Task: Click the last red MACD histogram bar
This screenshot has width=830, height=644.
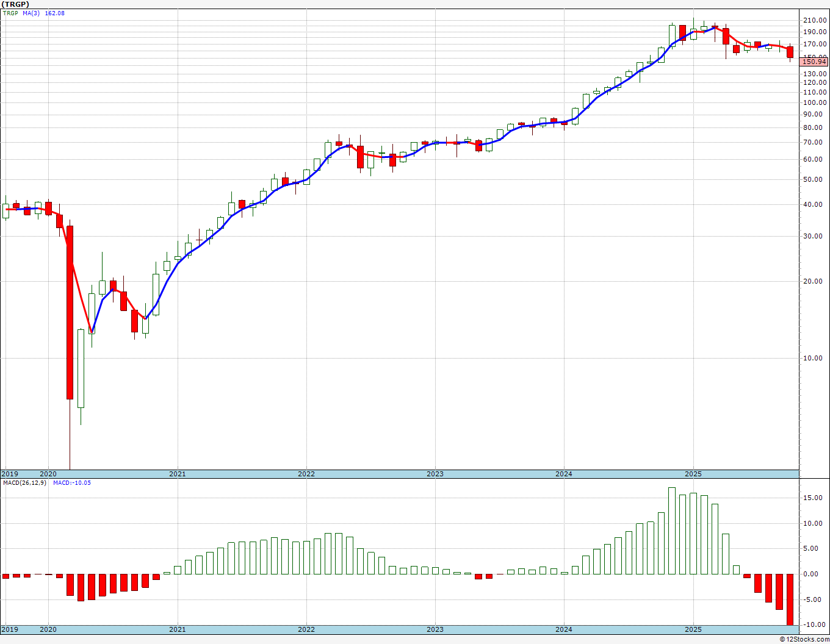Action: coord(790,599)
